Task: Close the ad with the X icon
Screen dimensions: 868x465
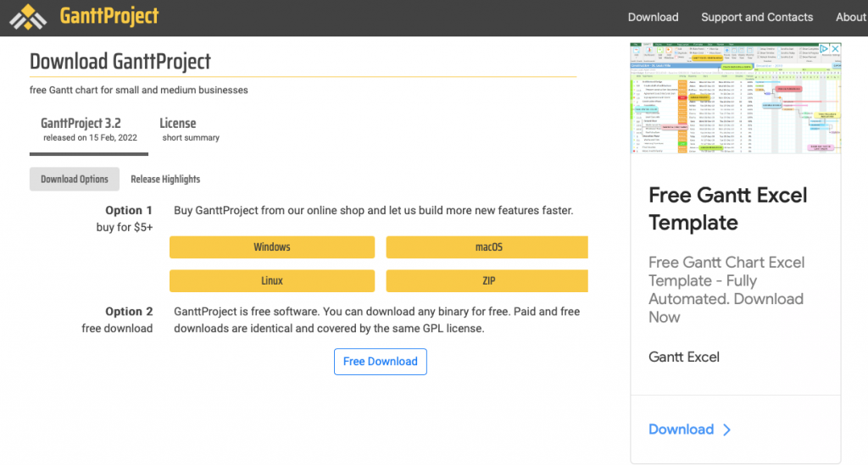Action: point(835,49)
